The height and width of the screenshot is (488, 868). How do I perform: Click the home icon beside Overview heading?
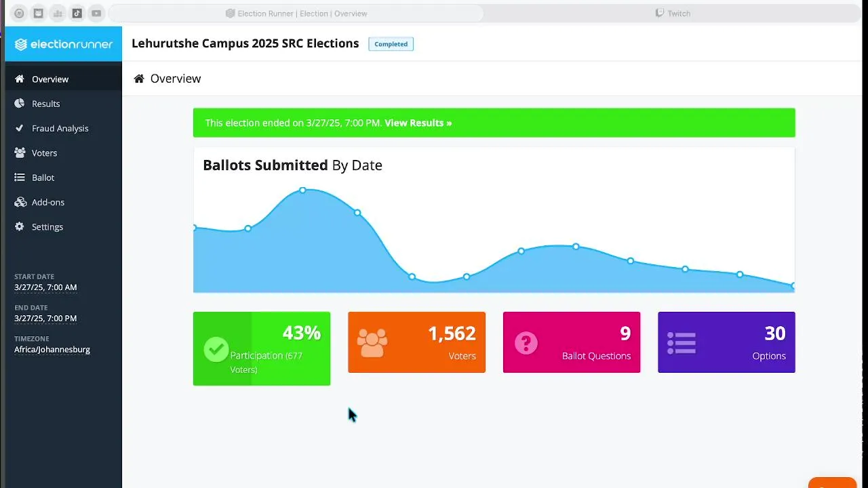pos(139,79)
